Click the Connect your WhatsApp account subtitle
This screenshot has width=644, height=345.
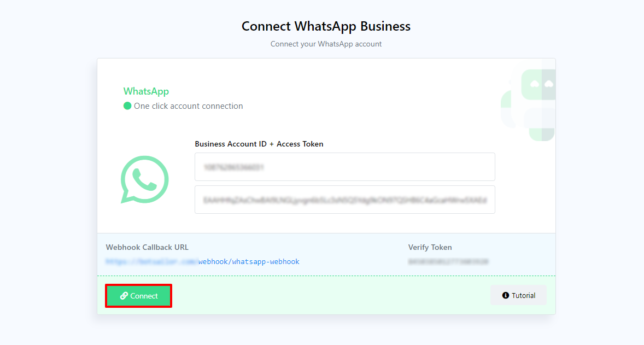tap(326, 44)
